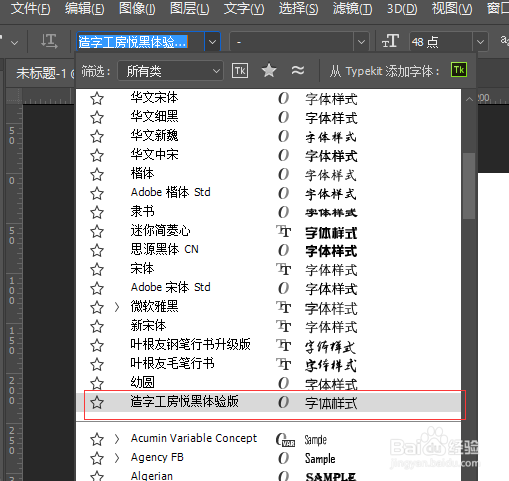Screen dimensions: 509x481
Task: Star the 叶根友钢笔行书升级版 font
Action: 97,345
